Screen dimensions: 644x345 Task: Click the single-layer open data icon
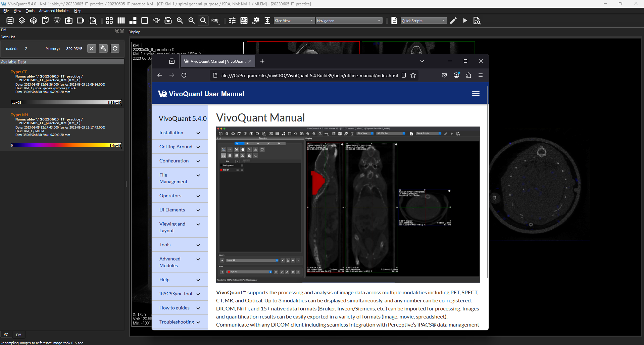pyautogui.click(x=22, y=20)
